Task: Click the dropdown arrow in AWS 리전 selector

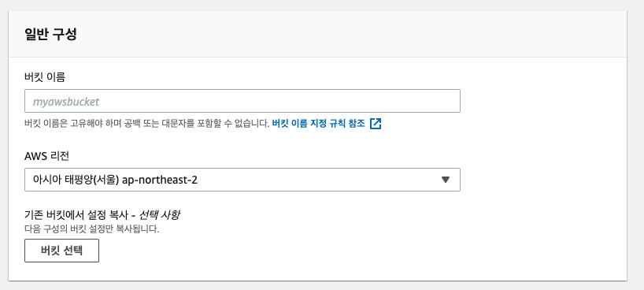Action: 446,180
